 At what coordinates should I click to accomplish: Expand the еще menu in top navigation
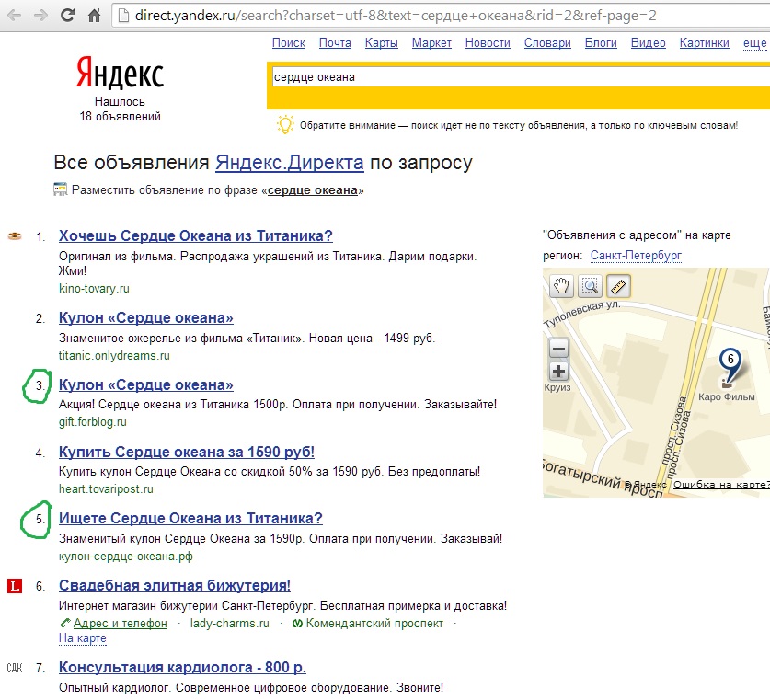[x=754, y=43]
